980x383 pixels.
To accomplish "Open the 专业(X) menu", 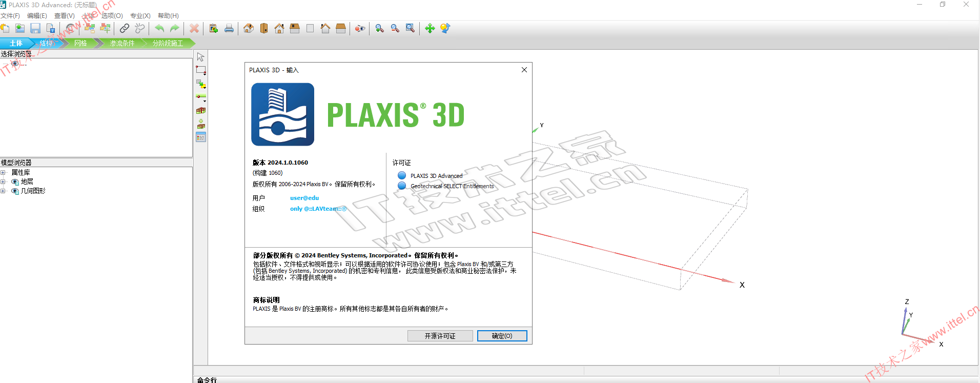I will 140,16.
